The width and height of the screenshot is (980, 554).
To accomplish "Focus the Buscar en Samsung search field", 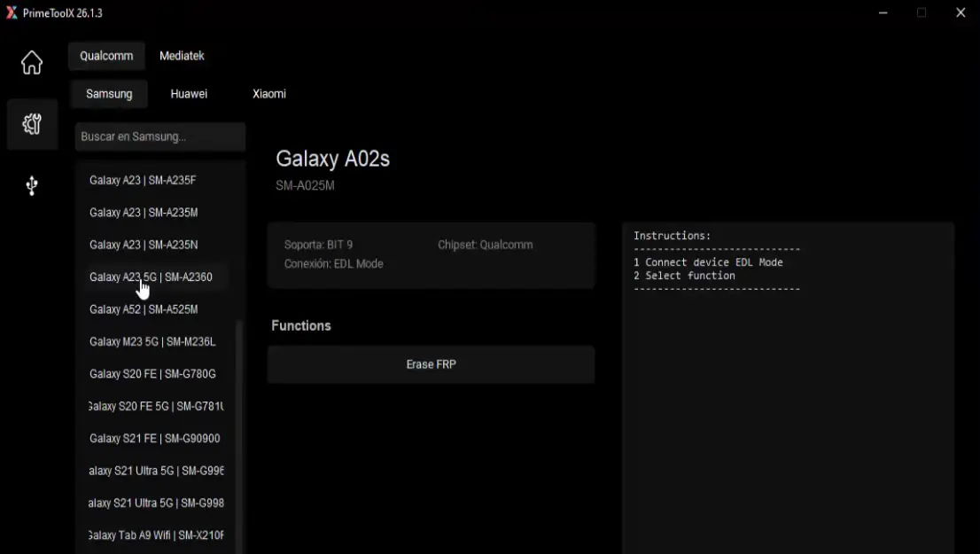I will pos(159,137).
